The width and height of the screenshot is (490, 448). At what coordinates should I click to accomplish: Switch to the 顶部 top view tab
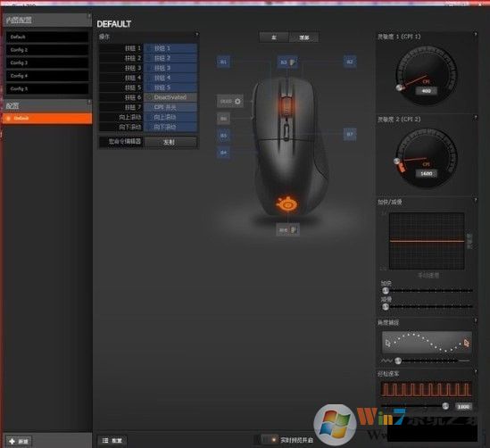coord(303,37)
